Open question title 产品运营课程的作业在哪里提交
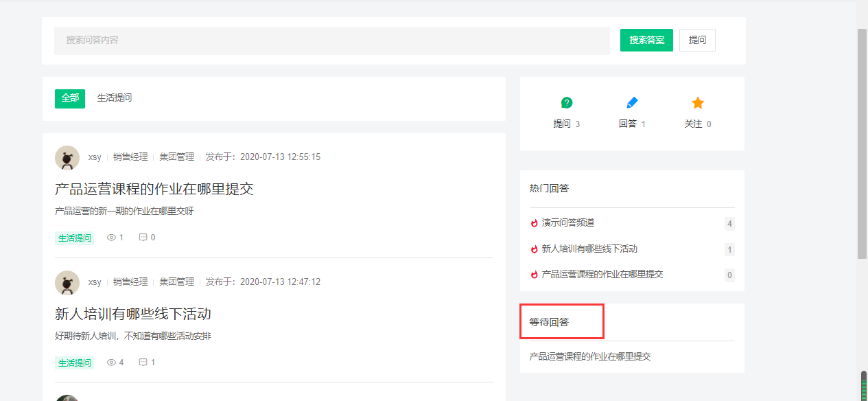The width and height of the screenshot is (868, 401). pos(154,190)
